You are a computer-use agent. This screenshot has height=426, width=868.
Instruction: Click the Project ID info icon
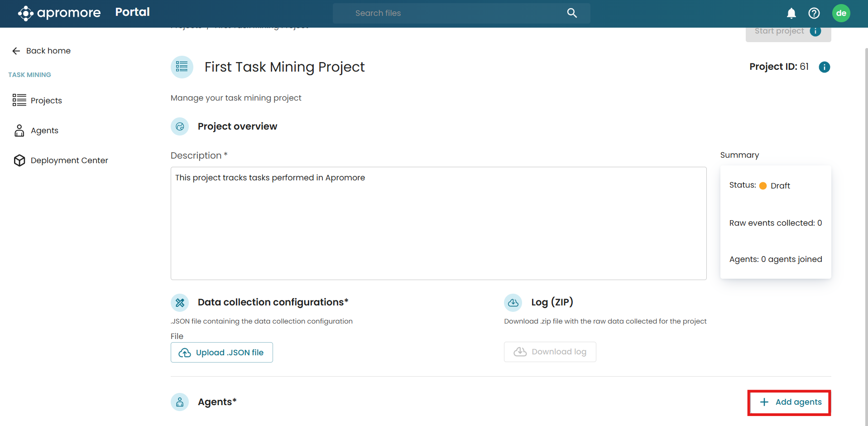pos(824,67)
